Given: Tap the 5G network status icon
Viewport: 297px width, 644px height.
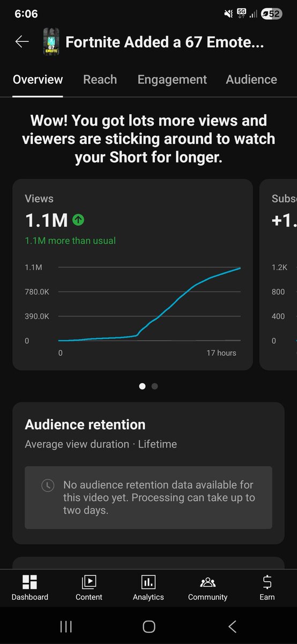Looking at the screenshot, I should point(241,14).
